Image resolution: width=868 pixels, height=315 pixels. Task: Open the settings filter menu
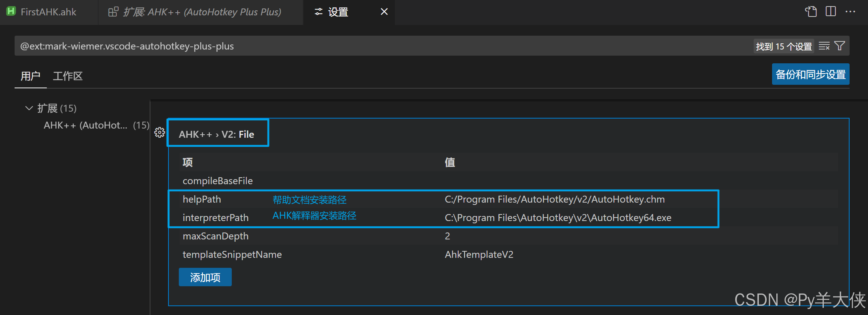click(840, 46)
